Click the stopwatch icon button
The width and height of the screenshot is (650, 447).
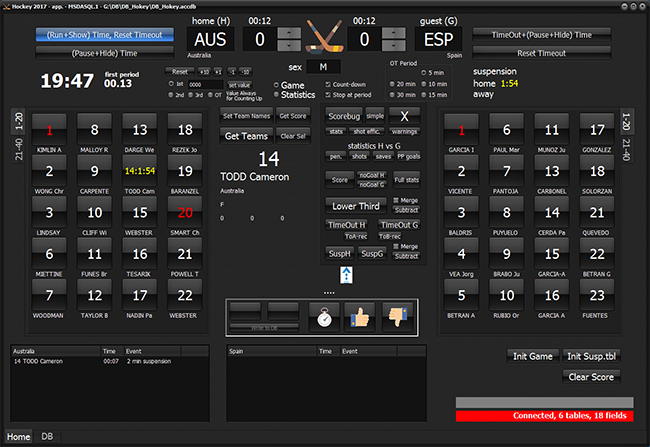click(x=324, y=317)
